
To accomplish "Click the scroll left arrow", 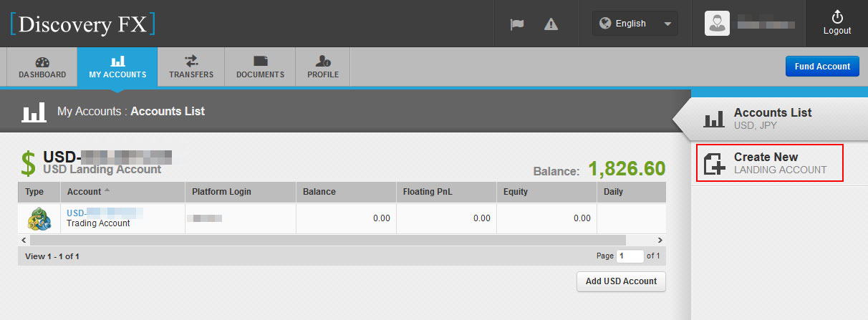I will [x=23, y=241].
